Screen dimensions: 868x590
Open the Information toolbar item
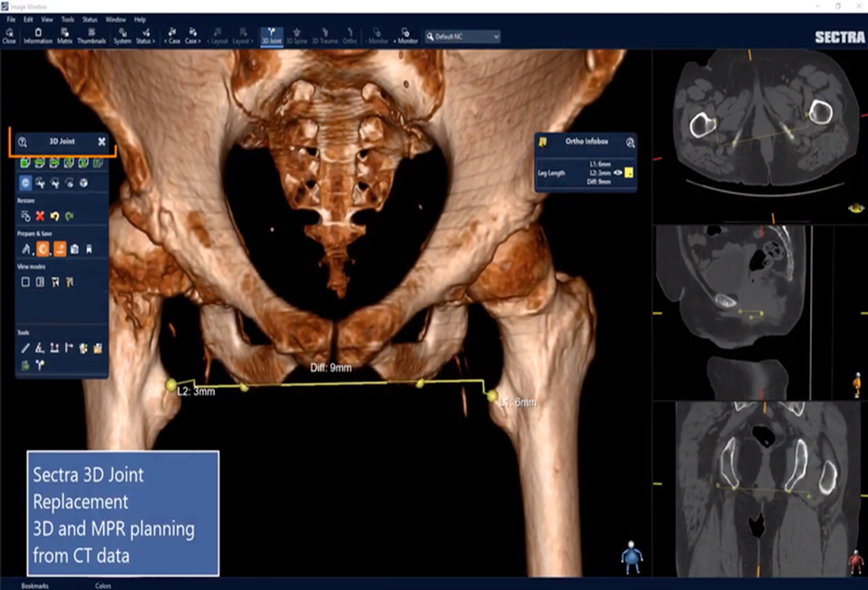pos(38,36)
